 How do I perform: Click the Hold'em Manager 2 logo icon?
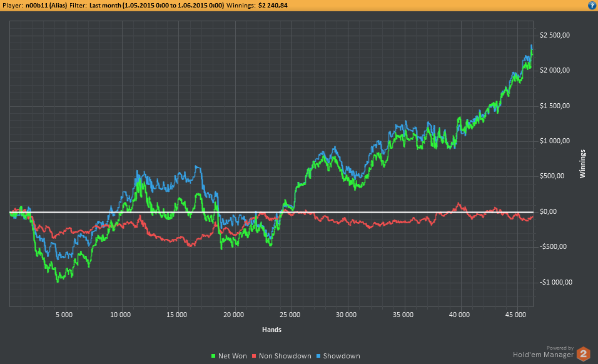584,354
